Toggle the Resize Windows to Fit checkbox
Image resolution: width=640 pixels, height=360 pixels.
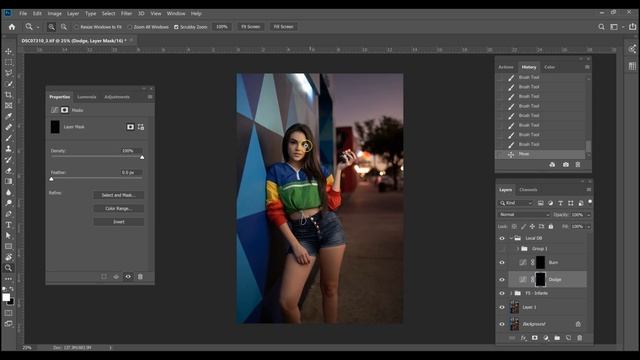pyautogui.click(x=76, y=27)
